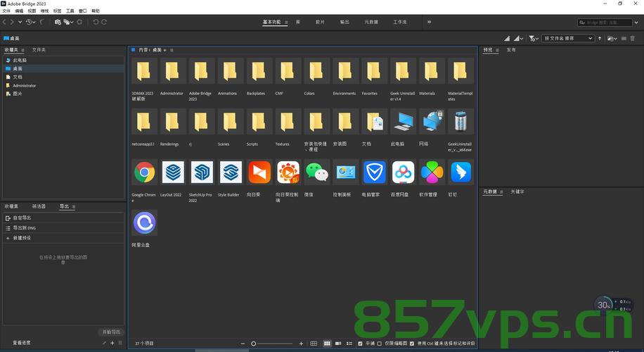The width and height of the screenshot is (644, 352).
Task: Open recent file open dropdown icon
Action: (612, 38)
